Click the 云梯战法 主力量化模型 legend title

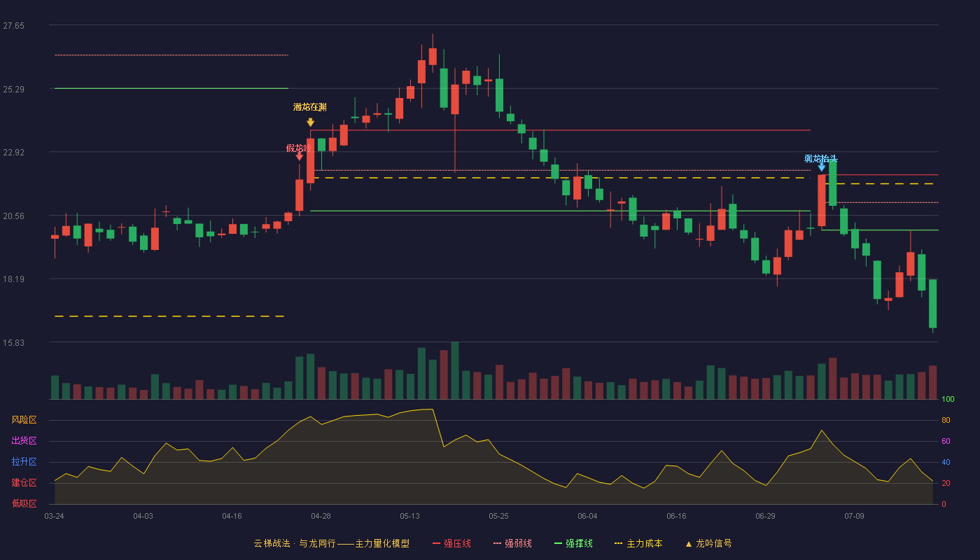tap(332, 544)
